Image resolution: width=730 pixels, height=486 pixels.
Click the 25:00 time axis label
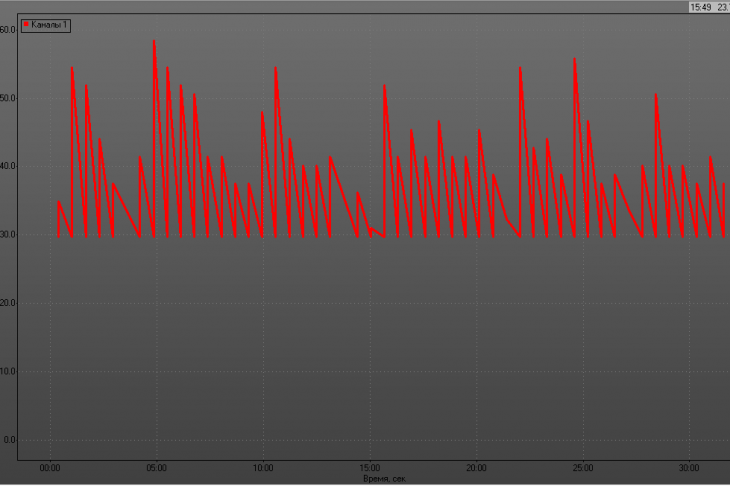tap(582, 468)
